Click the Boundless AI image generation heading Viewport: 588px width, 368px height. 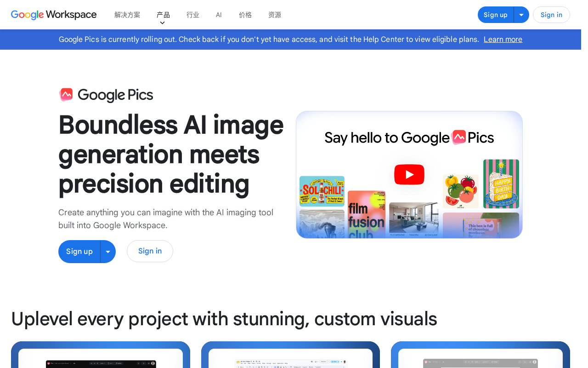click(171, 154)
